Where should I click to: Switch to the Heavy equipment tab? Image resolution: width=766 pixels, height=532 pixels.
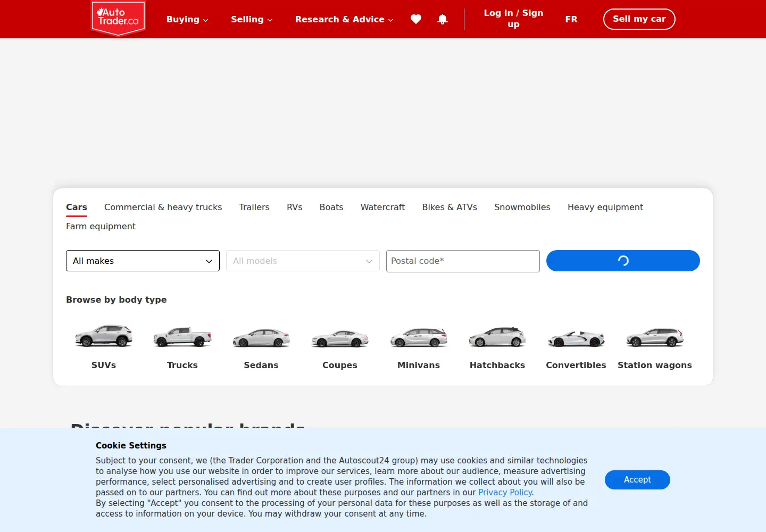605,207
